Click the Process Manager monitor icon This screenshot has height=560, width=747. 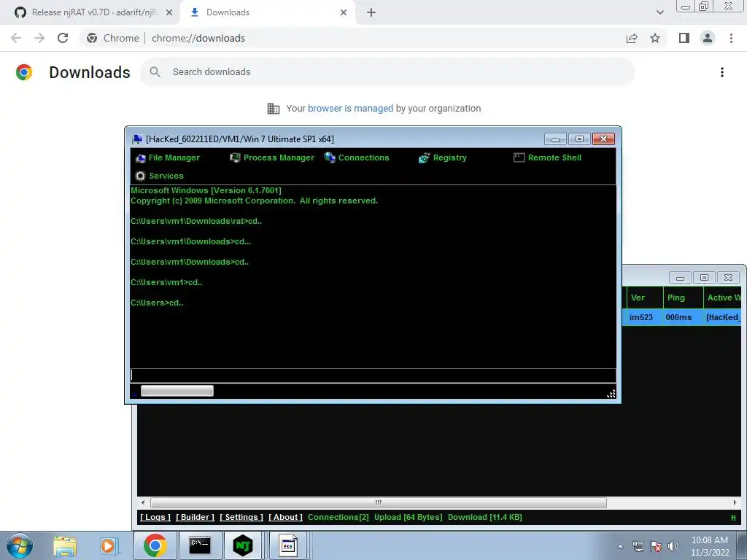(235, 157)
